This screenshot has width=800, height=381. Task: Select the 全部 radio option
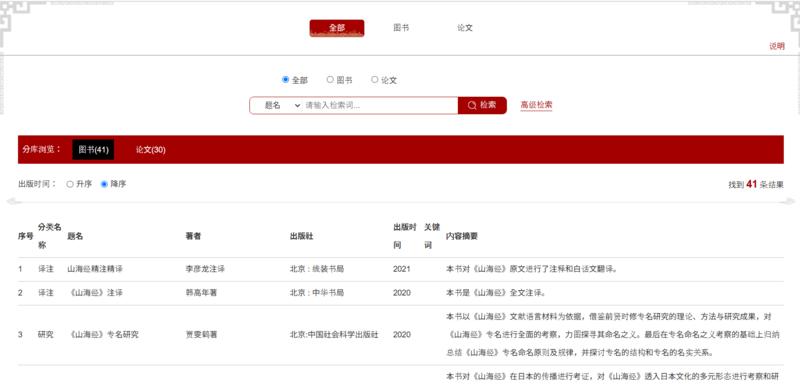click(286, 80)
